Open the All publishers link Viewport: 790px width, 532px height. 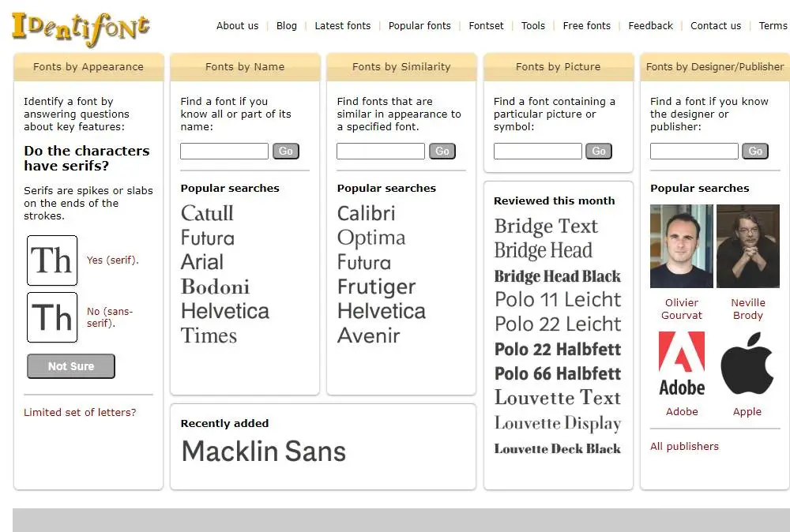pos(684,446)
